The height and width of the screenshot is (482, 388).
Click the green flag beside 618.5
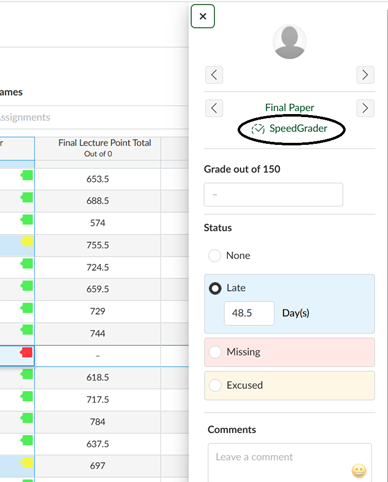(27, 374)
